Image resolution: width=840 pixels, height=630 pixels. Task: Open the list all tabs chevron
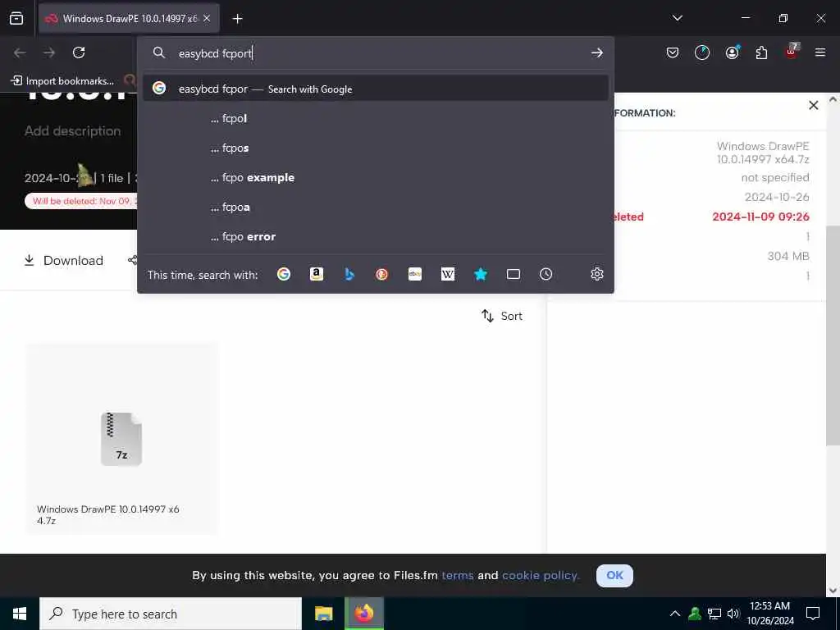pos(677,18)
